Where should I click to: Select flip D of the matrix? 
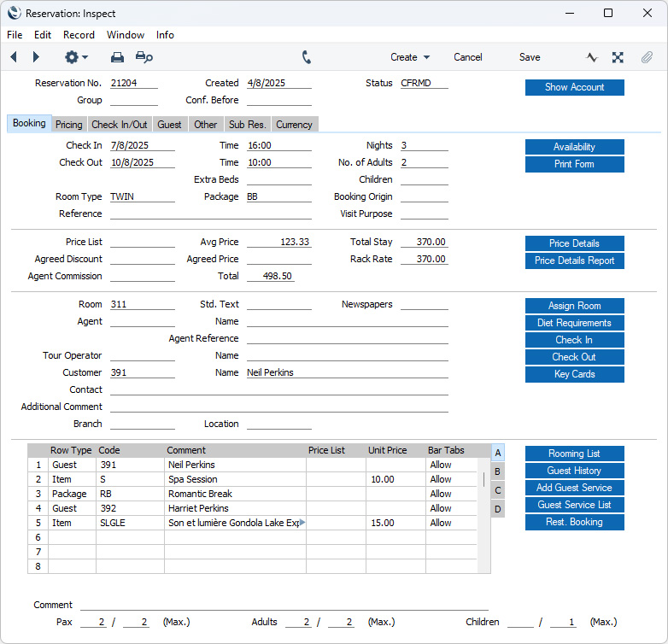tap(498, 509)
